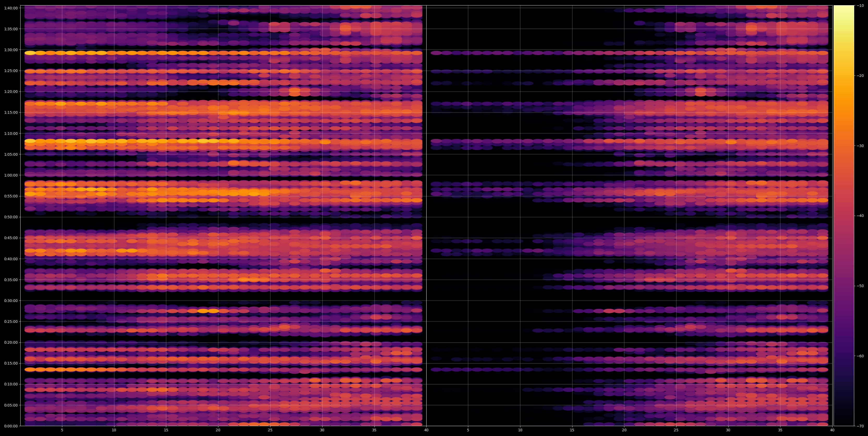Select the 0:40:00 y-axis tick label

coord(10,259)
